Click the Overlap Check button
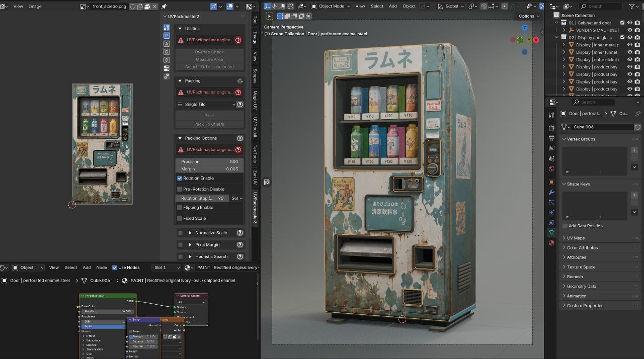The height and width of the screenshot is (359, 644). point(209,52)
